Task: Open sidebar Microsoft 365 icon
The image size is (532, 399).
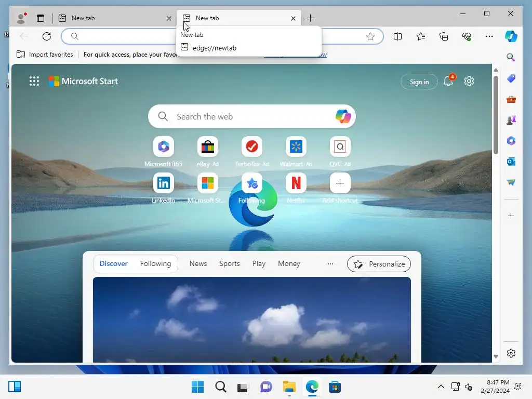Action: [511, 140]
